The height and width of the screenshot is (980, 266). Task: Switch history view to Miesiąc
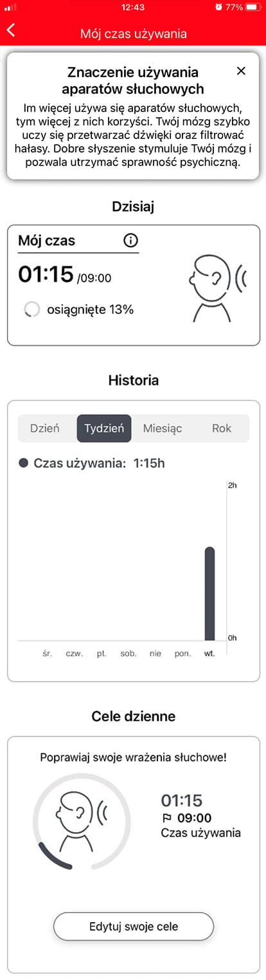coord(163,428)
